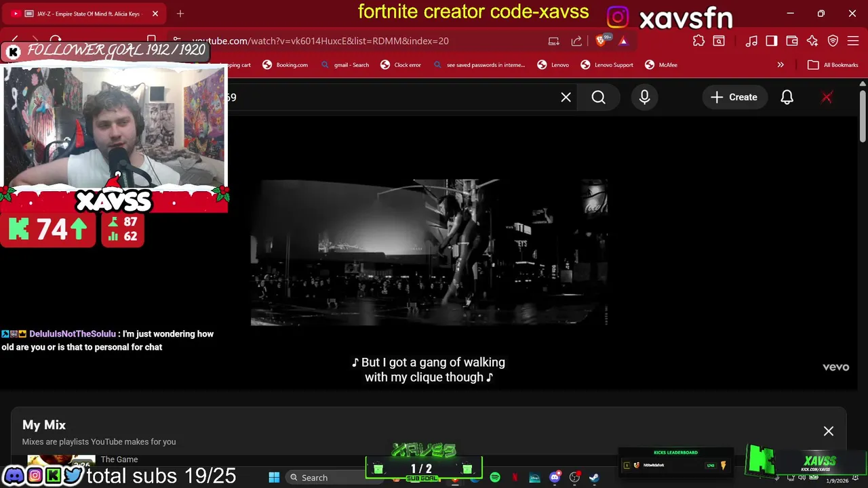Click the Empire State Of Mind video player
This screenshot has height=488, width=868.
point(429,252)
